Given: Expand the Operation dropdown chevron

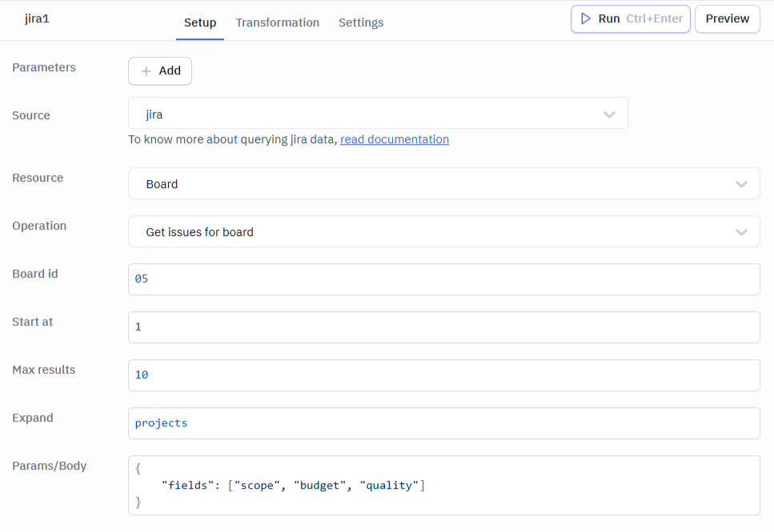Looking at the screenshot, I should click(x=741, y=232).
